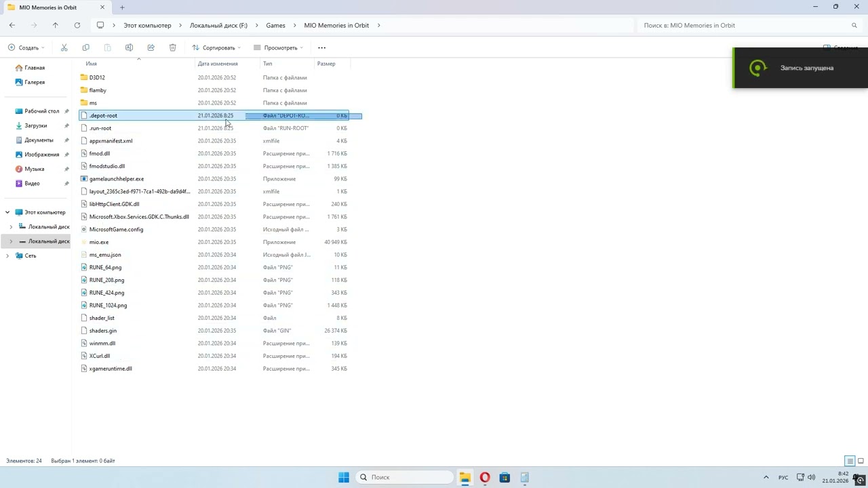Image resolution: width=868 pixels, height=488 pixels.
Task: Click Этот компьютер breadcrumb
Action: [147, 25]
